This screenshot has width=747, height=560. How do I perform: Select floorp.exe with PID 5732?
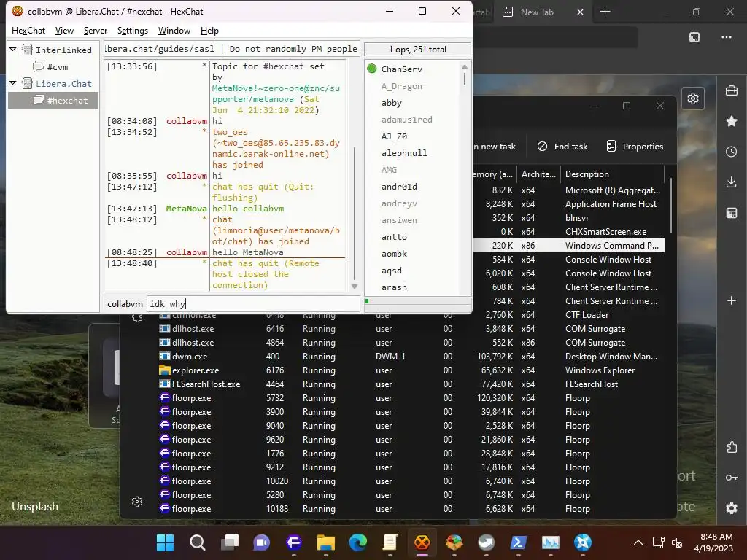point(410,397)
